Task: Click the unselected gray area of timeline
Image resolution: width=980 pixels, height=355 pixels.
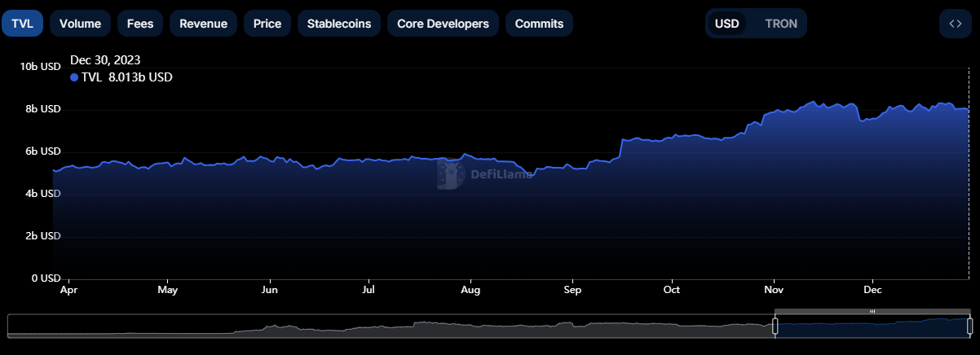Action: 391,327
